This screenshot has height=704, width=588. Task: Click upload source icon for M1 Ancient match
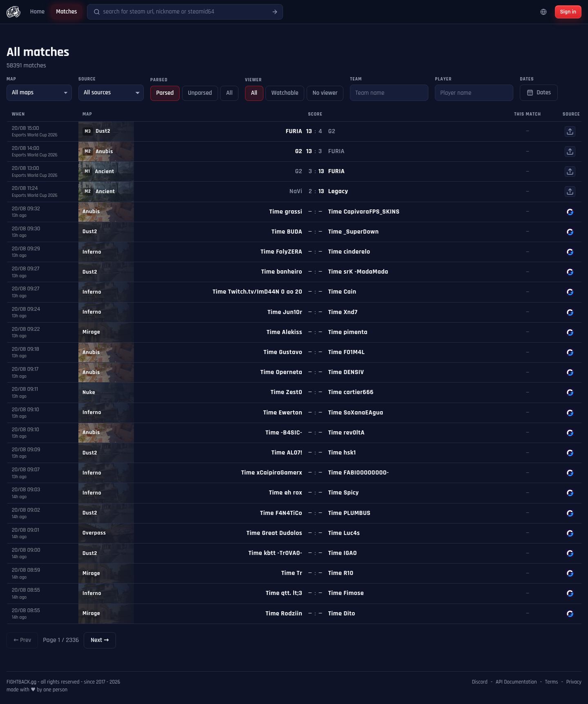coord(570,172)
